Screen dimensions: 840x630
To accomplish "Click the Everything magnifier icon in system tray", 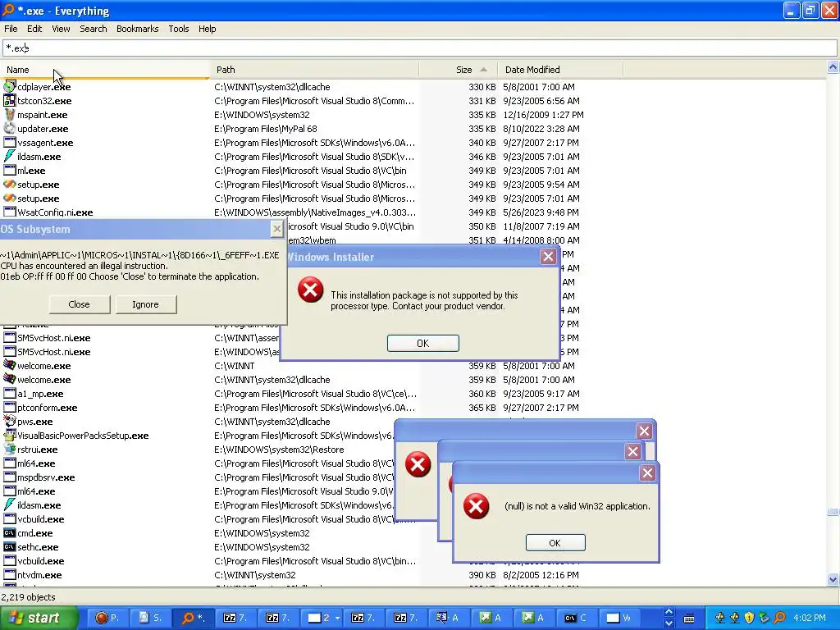I will coord(780,618).
